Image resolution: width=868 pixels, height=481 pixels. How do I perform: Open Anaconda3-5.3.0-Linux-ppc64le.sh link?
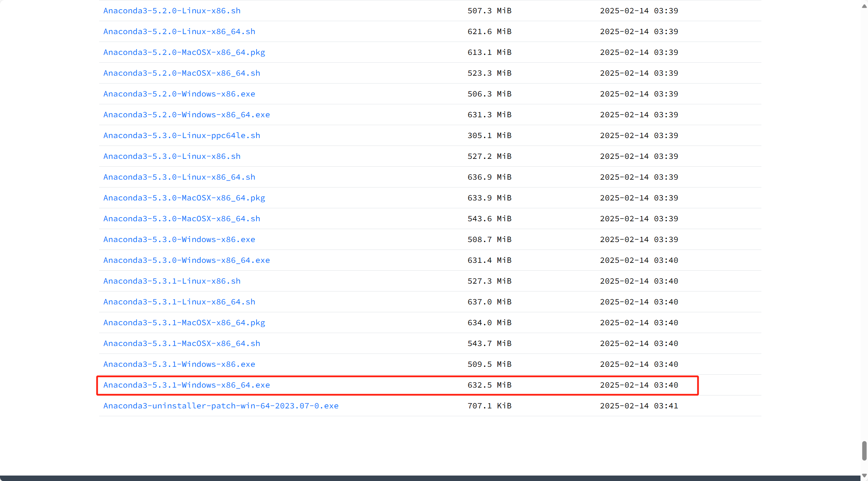tap(182, 135)
